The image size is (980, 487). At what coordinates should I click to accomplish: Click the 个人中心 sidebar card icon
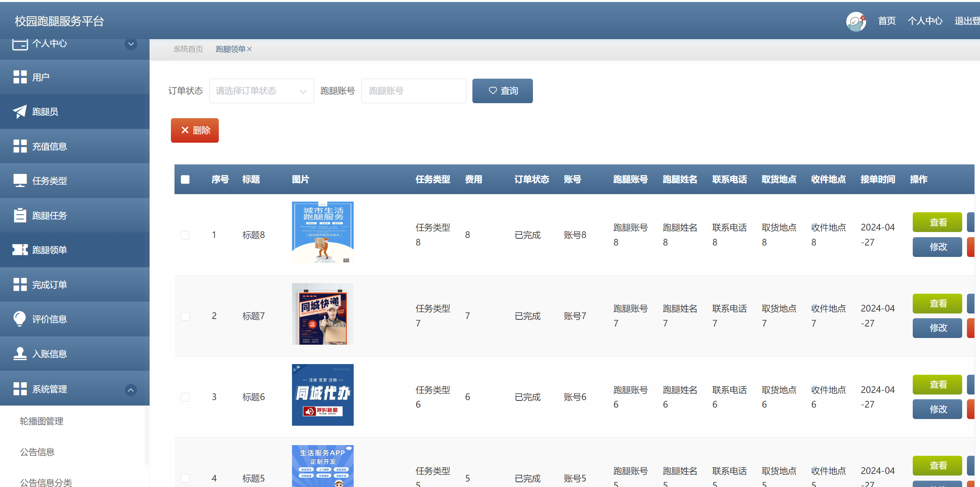20,44
